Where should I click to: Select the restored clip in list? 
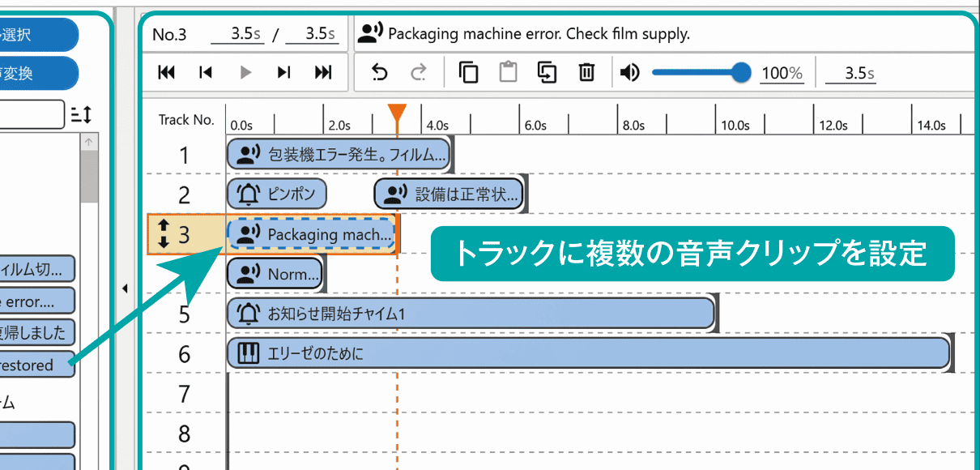[37, 365]
